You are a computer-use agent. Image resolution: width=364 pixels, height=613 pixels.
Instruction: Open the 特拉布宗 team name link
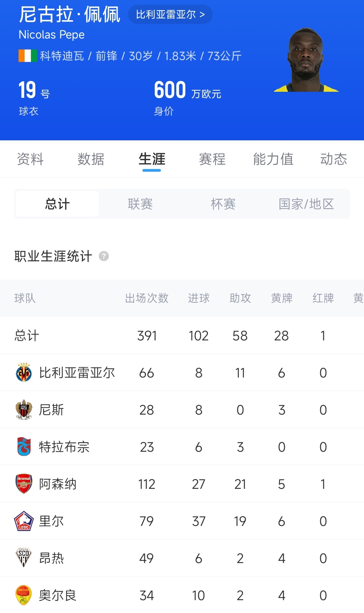64,447
